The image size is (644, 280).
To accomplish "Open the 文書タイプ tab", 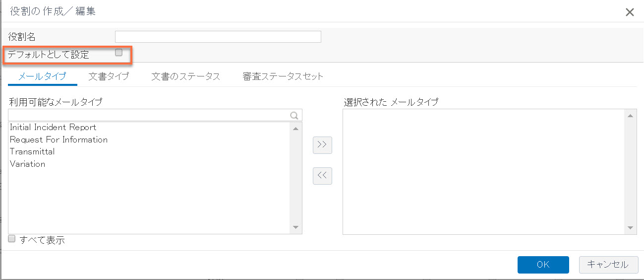I will tap(109, 76).
